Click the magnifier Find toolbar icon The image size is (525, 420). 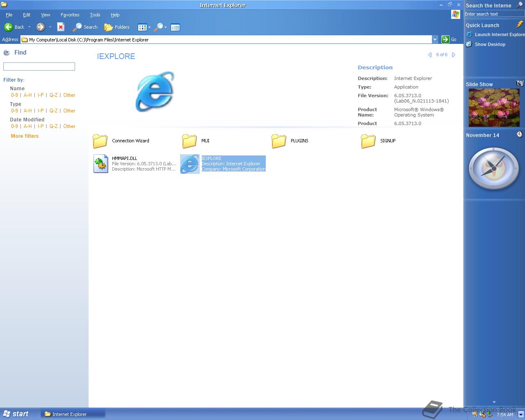click(x=158, y=27)
